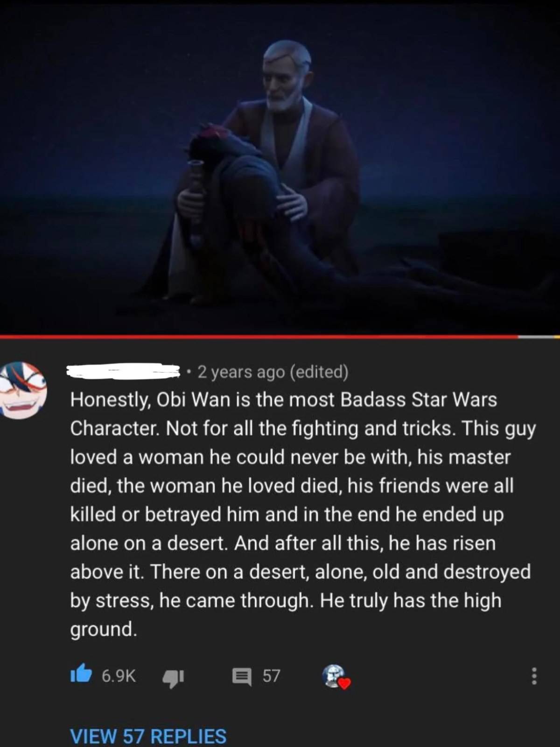The height and width of the screenshot is (747, 560).
Task: Click the '2 years ago (edited)' timestamp
Action: coord(273,372)
